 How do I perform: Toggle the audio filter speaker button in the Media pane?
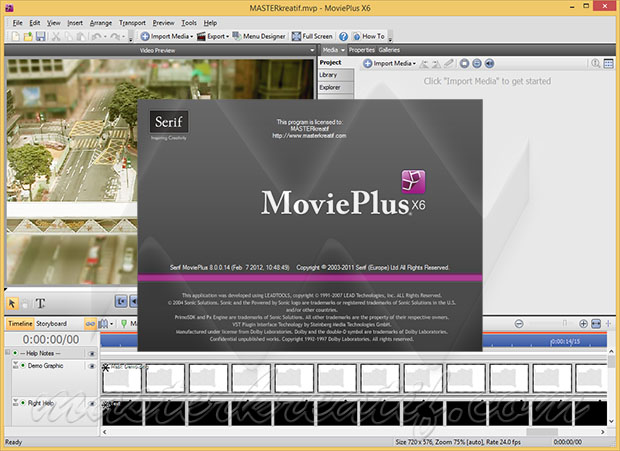click(x=490, y=63)
